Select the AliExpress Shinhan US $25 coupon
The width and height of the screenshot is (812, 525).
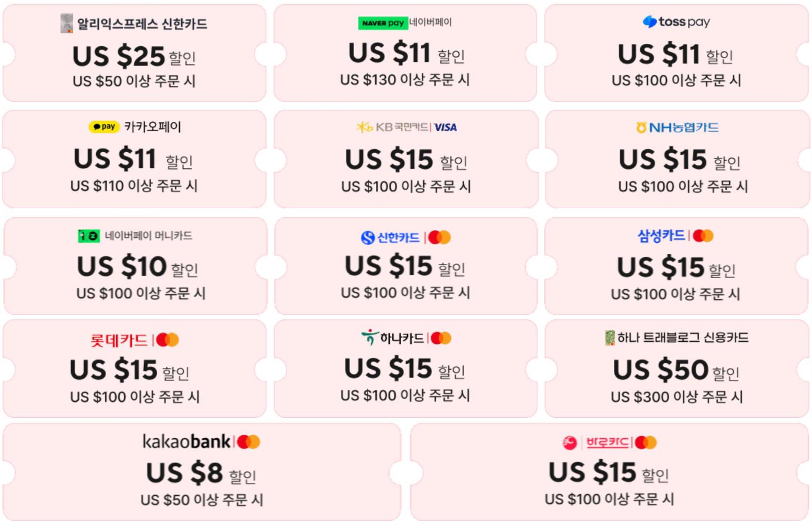coord(134,53)
